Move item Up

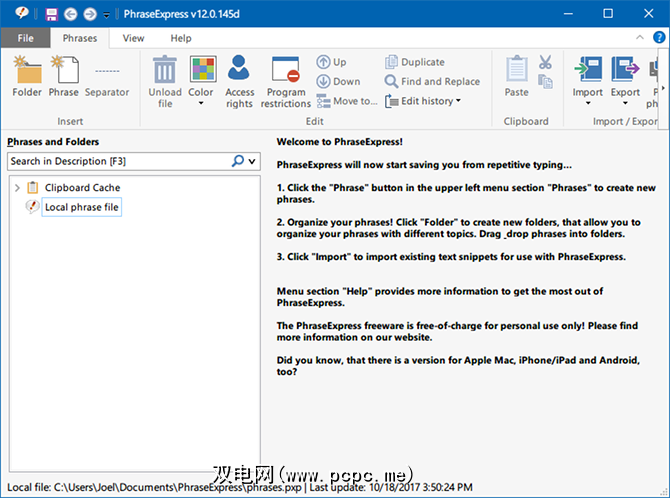(332, 62)
